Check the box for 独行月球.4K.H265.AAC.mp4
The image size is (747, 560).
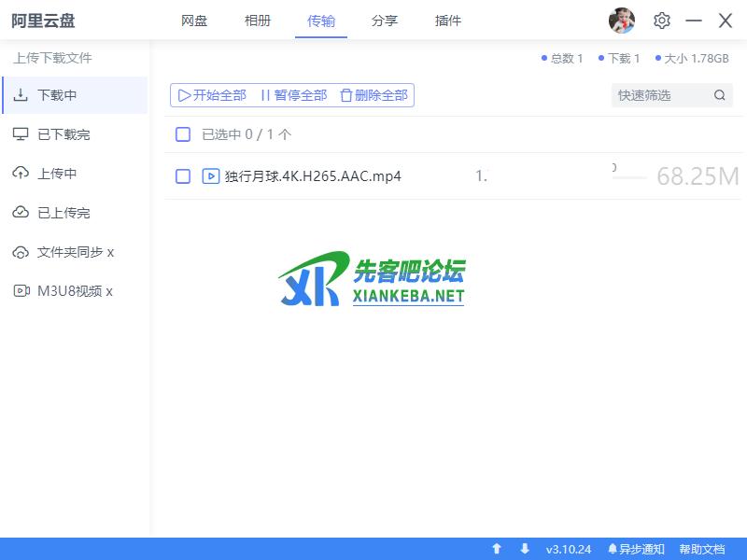[183, 176]
